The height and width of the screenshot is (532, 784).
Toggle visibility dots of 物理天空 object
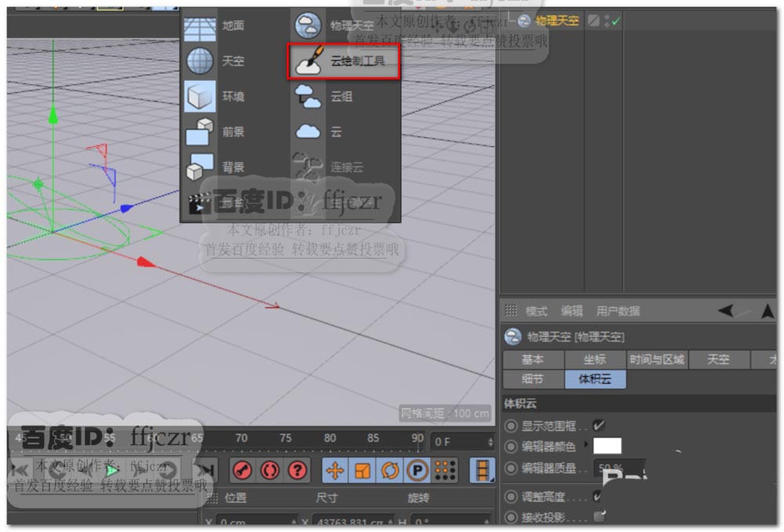coord(607,20)
